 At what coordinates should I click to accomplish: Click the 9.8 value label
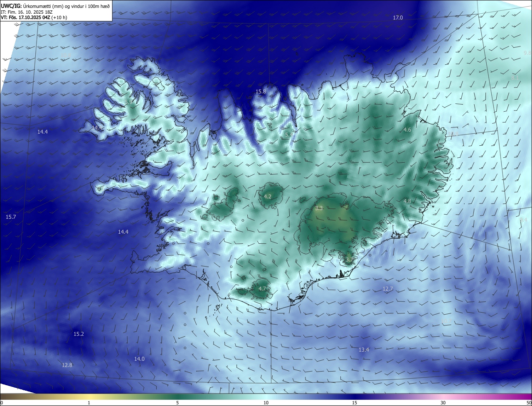pos(527,53)
